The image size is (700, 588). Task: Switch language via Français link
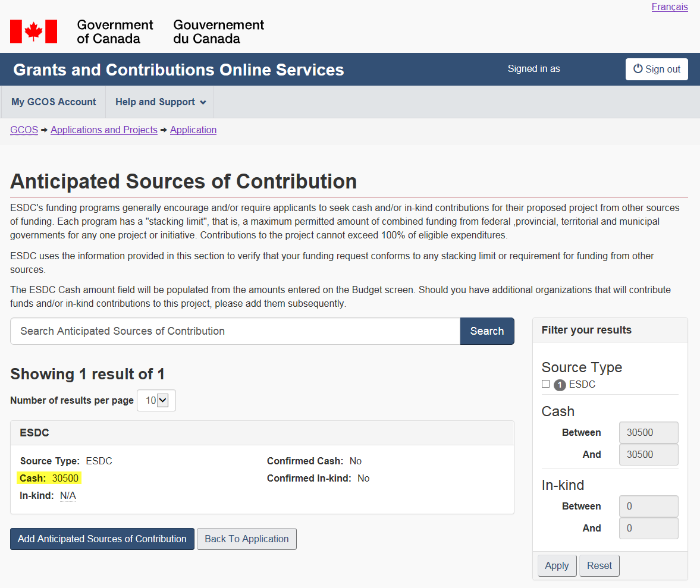(x=669, y=7)
